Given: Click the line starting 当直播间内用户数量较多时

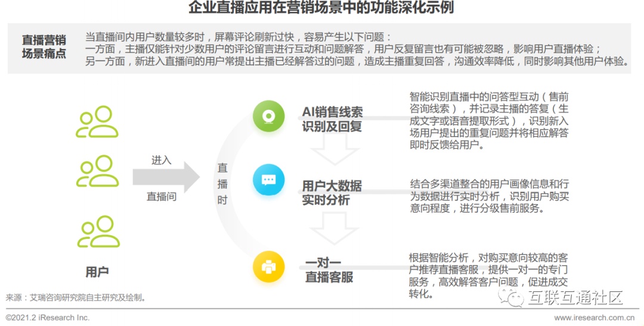Looking at the screenshot, I should coord(238,37).
